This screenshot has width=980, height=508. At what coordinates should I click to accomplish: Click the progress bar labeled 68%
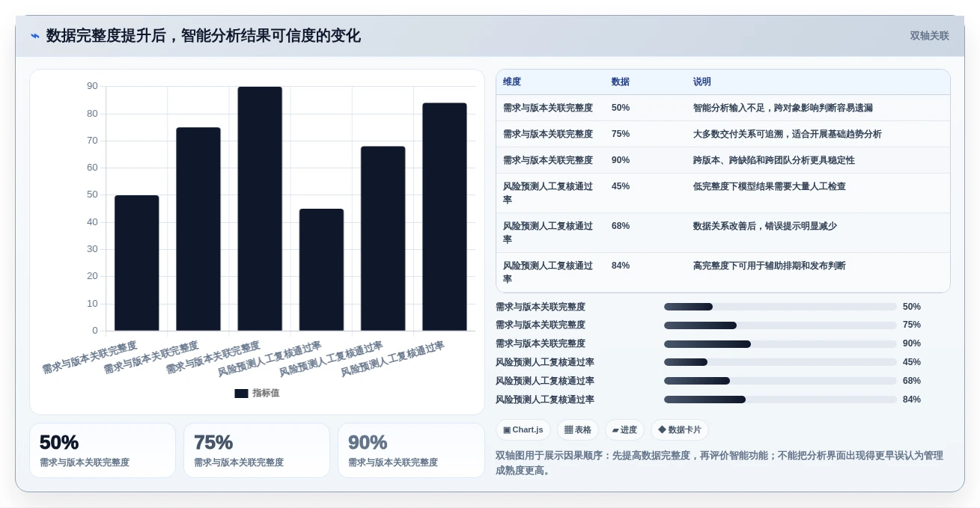click(x=780, y=381)
